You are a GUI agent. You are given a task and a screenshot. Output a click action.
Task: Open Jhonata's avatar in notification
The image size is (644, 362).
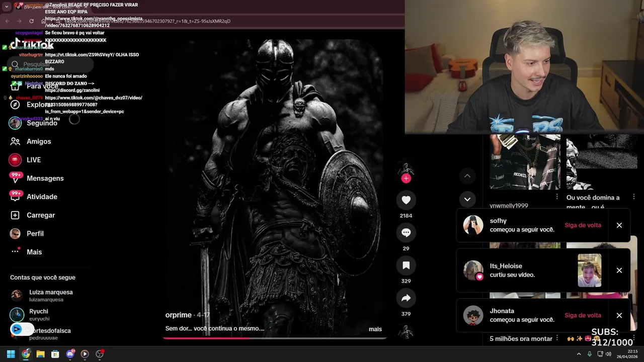point(473,315)
